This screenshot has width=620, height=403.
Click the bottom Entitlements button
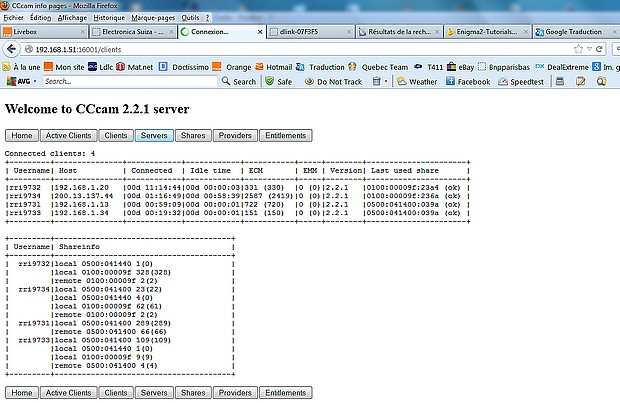[287, 393]
